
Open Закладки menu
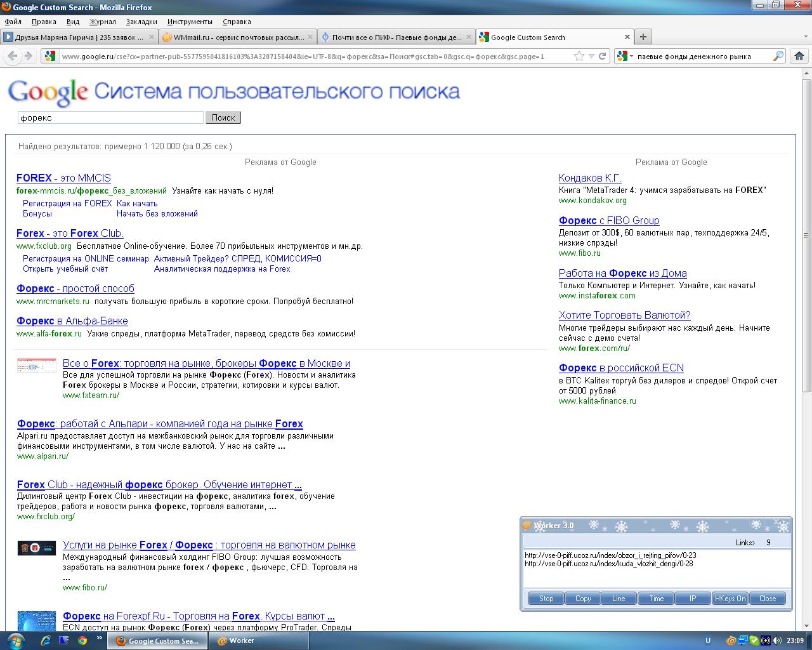pyautogui.click(x=141, y=22)
